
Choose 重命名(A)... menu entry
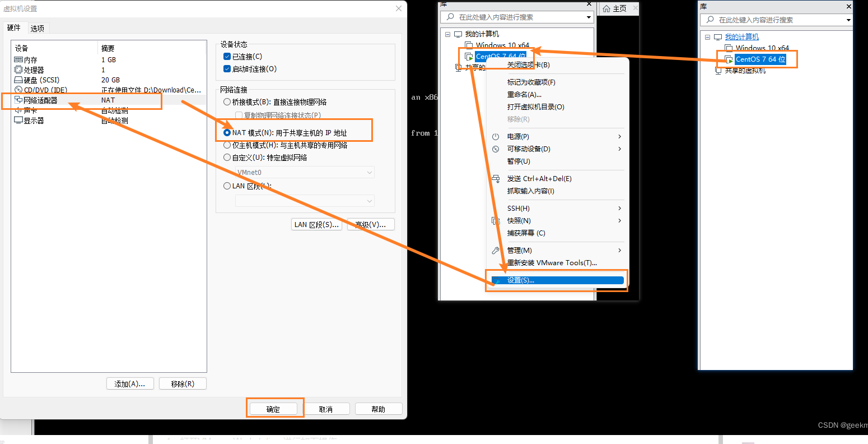[x=524, y=95]
